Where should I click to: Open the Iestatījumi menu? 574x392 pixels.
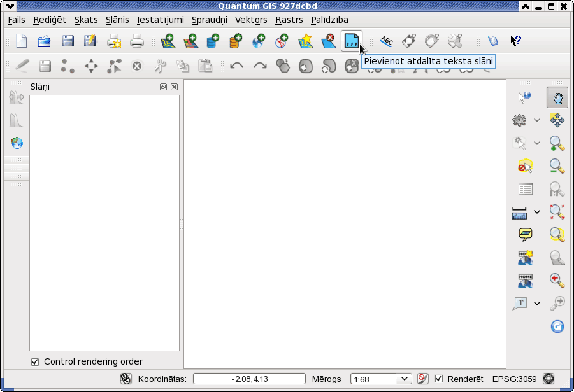coord(161,20)
